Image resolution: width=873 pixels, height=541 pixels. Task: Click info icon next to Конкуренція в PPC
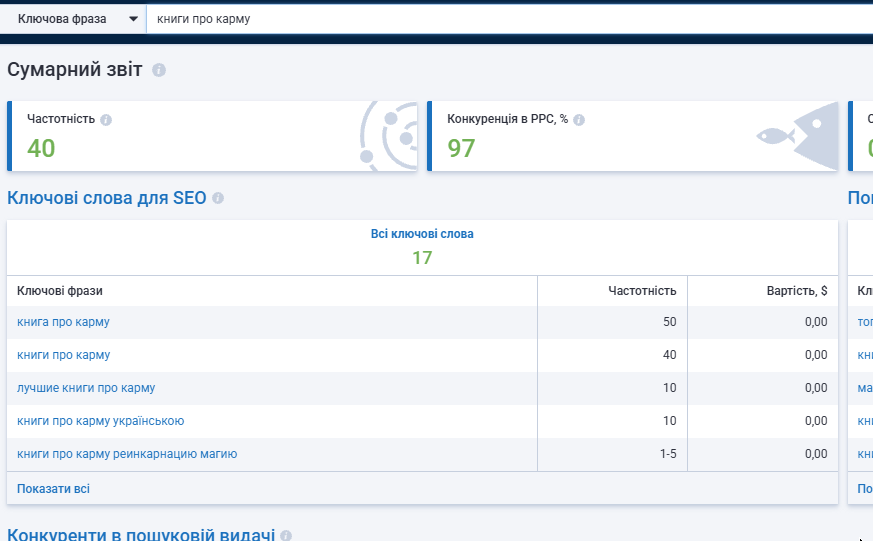[x=579, y=120]
